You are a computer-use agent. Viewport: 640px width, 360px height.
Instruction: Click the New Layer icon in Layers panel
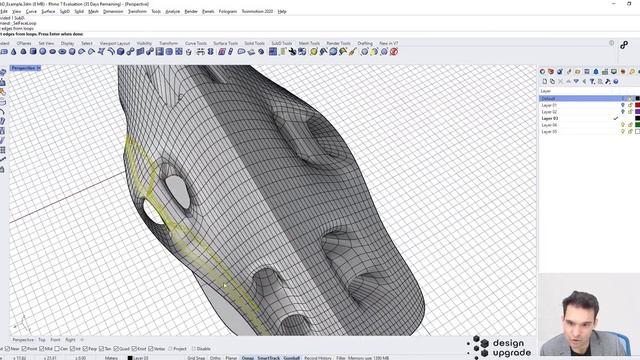coord(544,82)
